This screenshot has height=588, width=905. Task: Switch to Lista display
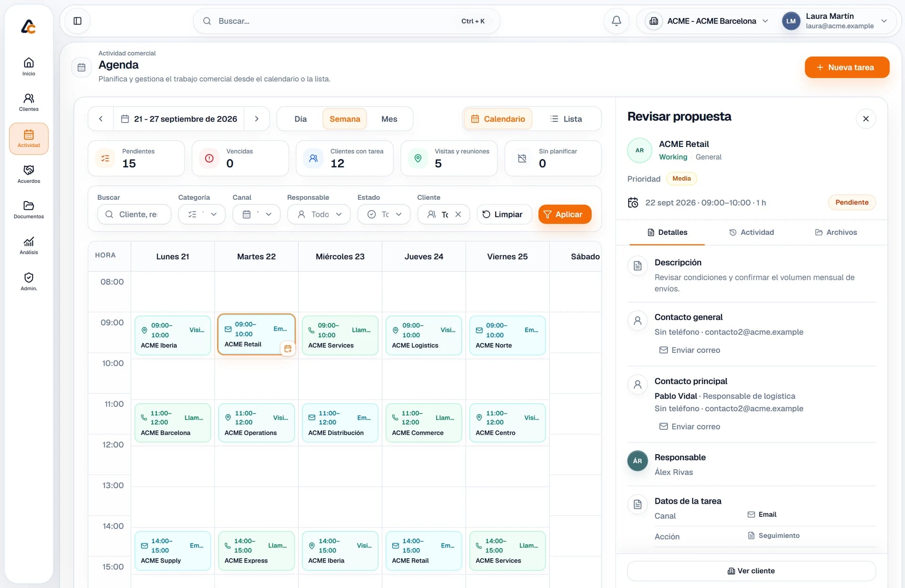click(x=566, y=119)
